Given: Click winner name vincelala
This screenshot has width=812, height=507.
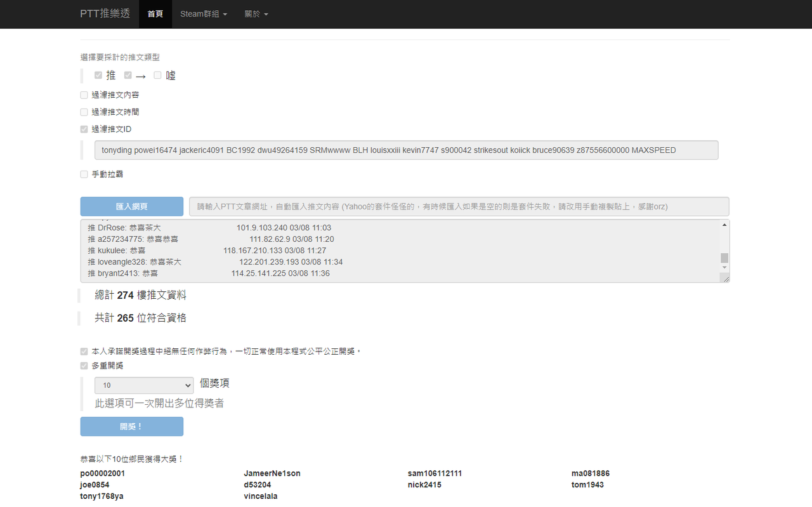Looking at the screenshot, I should (x=261, y=496).
